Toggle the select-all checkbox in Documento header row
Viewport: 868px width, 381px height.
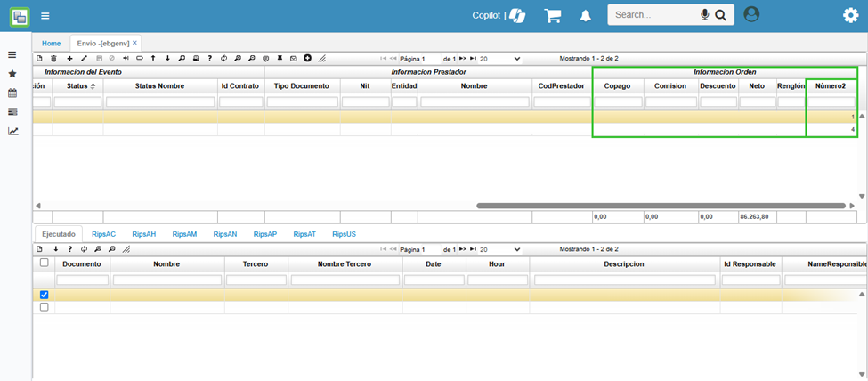(x=45, y=263)
